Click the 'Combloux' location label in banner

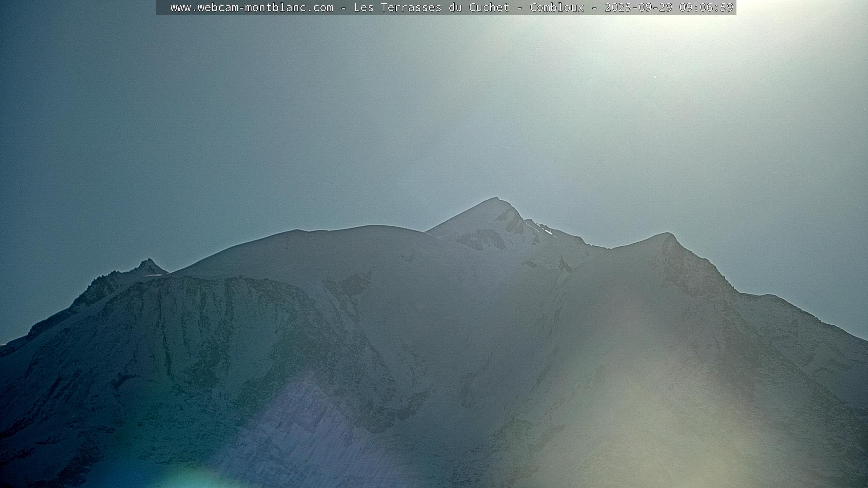557,7
